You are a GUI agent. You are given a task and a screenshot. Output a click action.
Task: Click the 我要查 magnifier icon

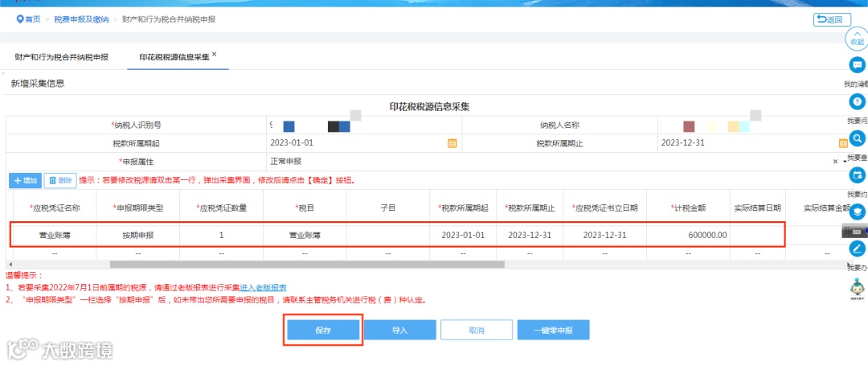[857, 138]
